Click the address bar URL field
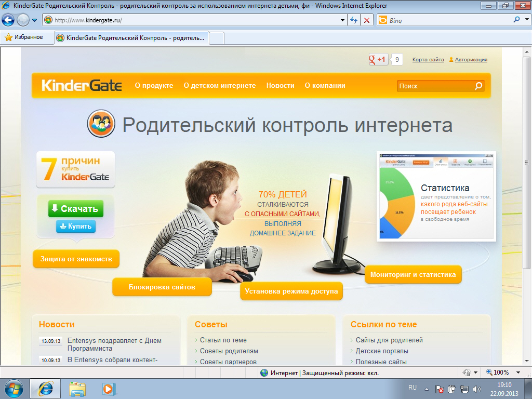This screenshot has width=532, height=399. coord(190,20)
